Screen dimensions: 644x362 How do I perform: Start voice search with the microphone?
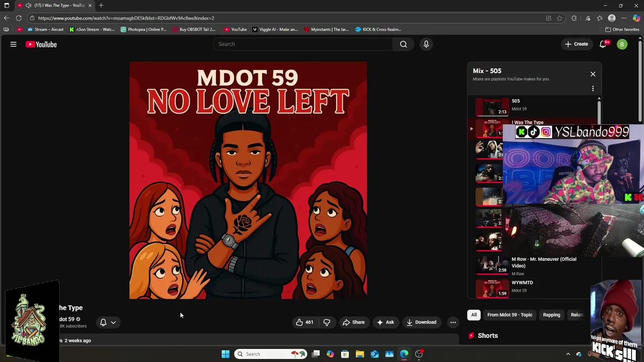(x=426, y=44)
